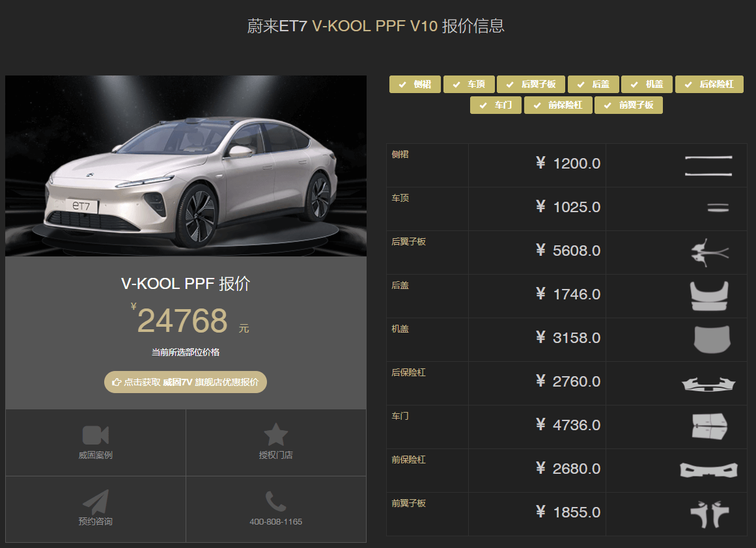
Task: Open the 400-808-1165 phone number link
Action: (276, 522)
